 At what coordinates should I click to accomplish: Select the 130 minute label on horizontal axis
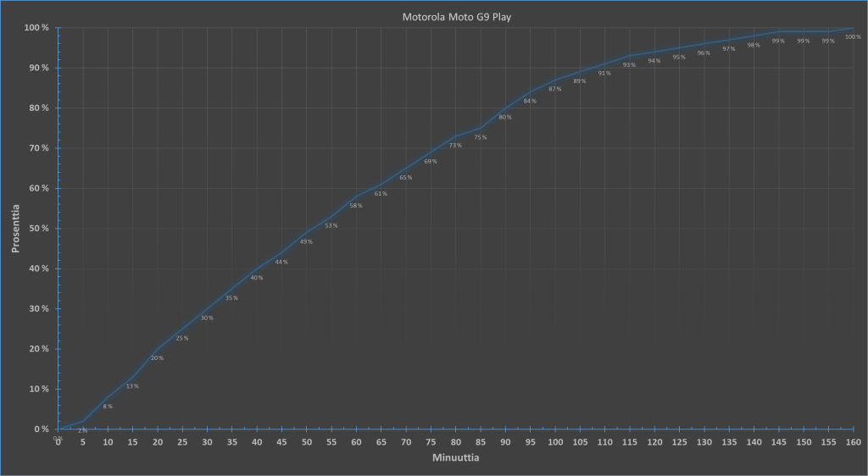point(704,442)
